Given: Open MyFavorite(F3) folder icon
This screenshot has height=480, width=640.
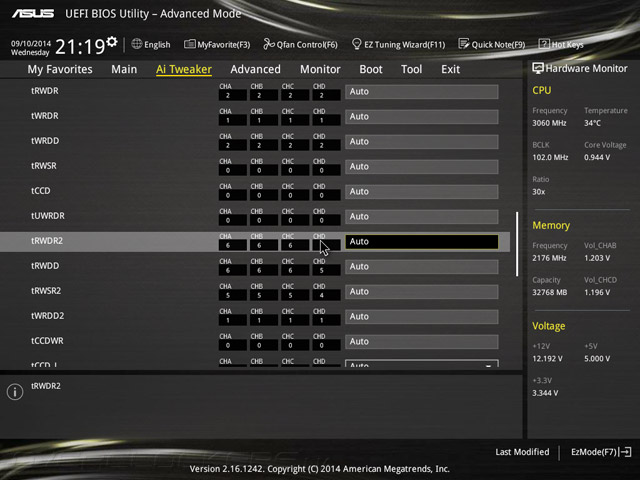Looking at the screenshot, I should (189, 44).
